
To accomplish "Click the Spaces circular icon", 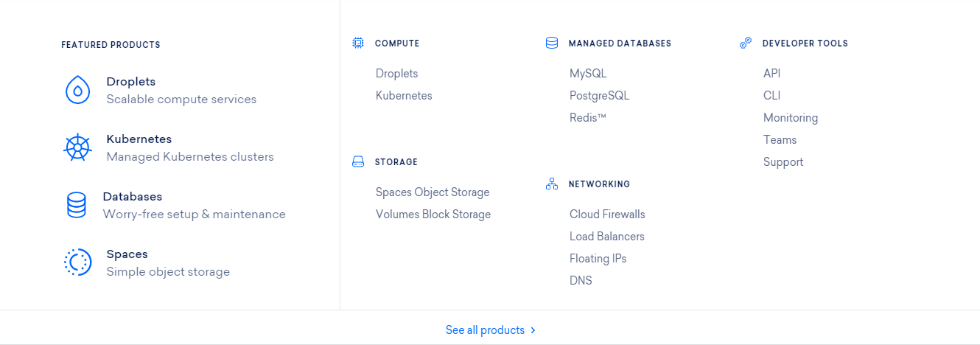I will [x=77, y=262].
